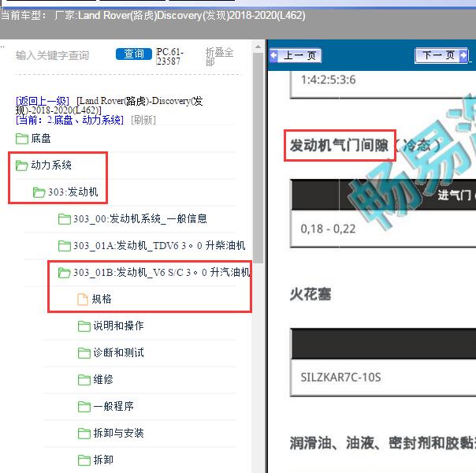Screen dimensions: 476x473
Task: Go to previous page with 上一页
Action: click(296, 55)
